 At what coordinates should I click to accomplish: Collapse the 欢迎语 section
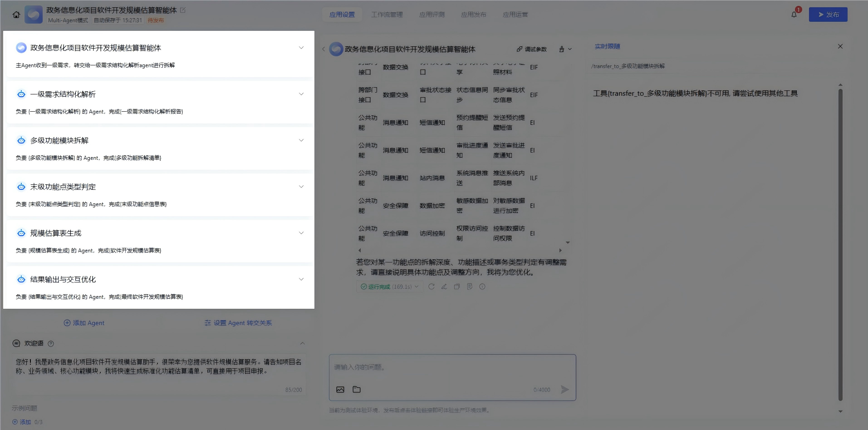(x=302, y=343)
